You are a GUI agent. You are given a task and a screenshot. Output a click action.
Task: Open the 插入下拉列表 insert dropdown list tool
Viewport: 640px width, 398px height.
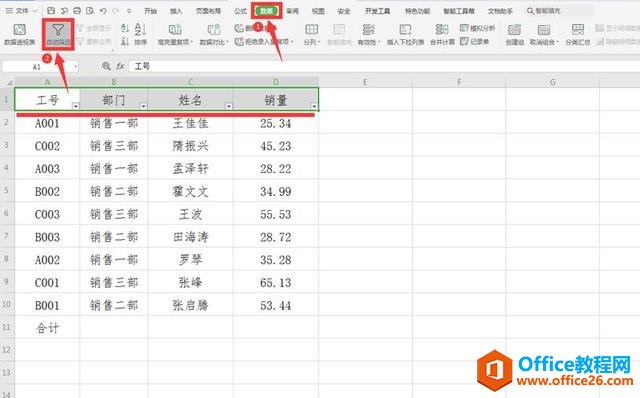pyautogui.click(x=405, y=34)
